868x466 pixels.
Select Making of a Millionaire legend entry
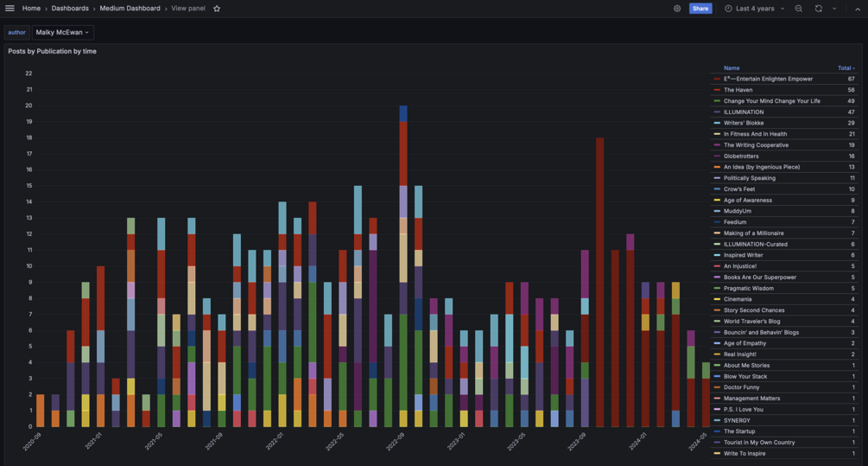pos(753,233)
